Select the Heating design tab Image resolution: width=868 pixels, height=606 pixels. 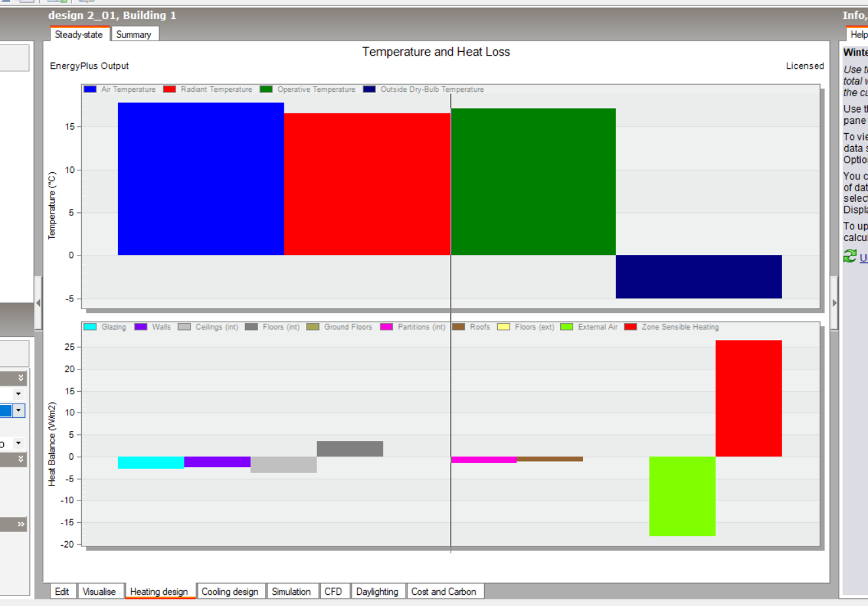(x=159, y=592)
